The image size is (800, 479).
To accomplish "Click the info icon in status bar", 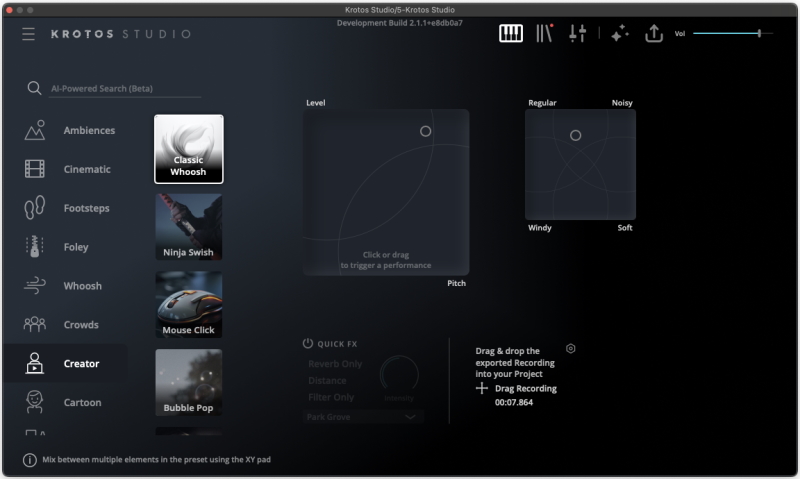I will (30, 460).
